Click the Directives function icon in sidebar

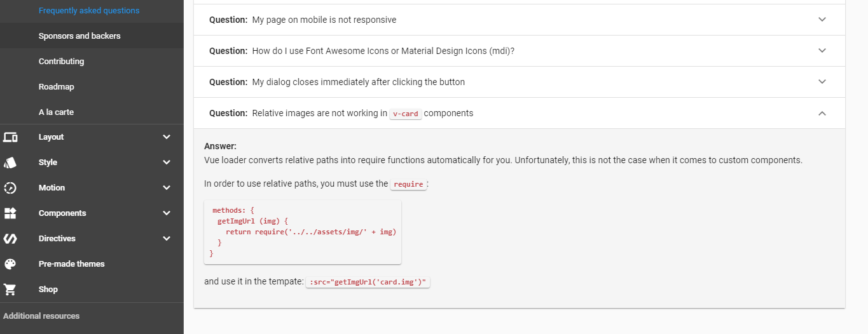click(x=10, y=239)
